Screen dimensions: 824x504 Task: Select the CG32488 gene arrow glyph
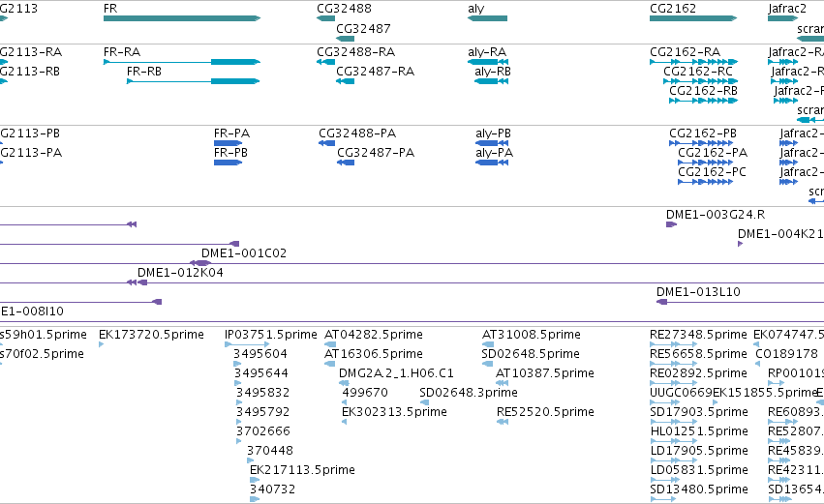coord(325,18)
